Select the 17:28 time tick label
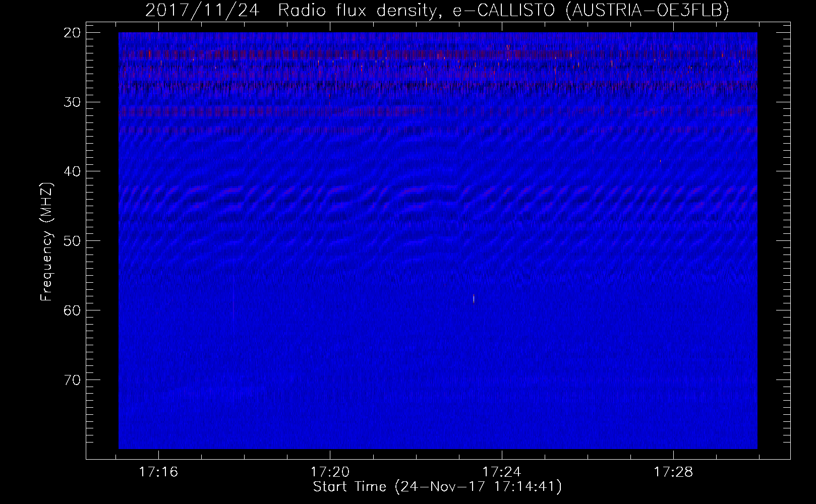This screenshot has width=816, height=504. click(673, 472)
